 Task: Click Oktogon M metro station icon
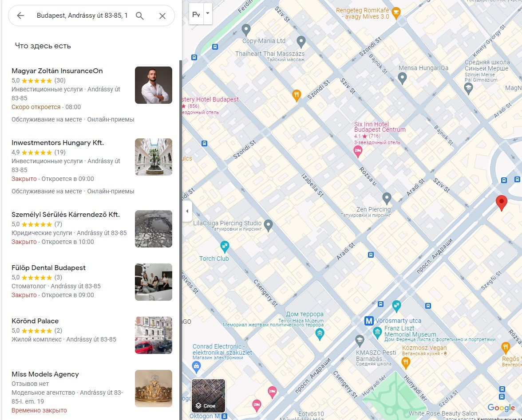225,416
